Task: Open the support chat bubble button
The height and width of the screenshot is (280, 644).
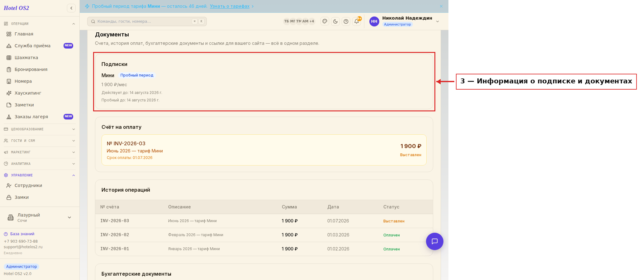Action: pos(435,241)
